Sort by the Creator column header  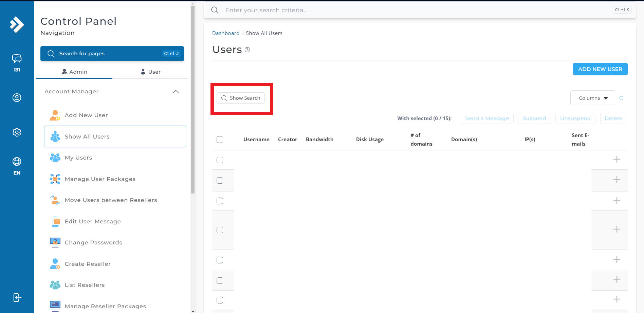(x=288, y=140)
